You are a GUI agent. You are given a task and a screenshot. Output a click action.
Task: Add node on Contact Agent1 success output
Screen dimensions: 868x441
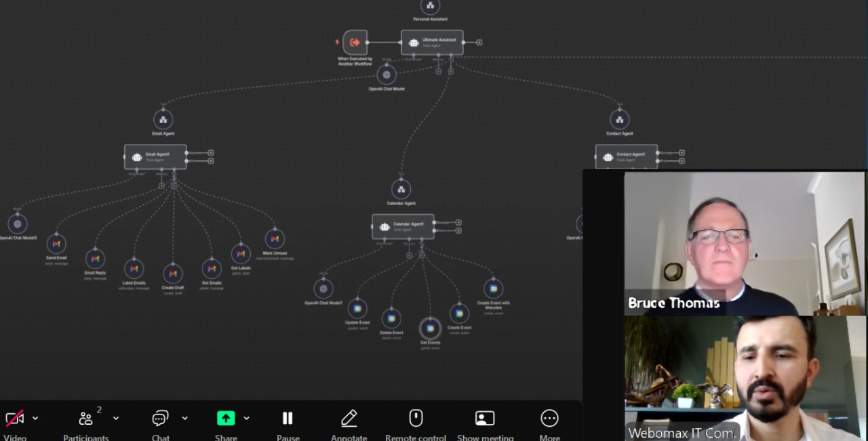click(682, 153)
